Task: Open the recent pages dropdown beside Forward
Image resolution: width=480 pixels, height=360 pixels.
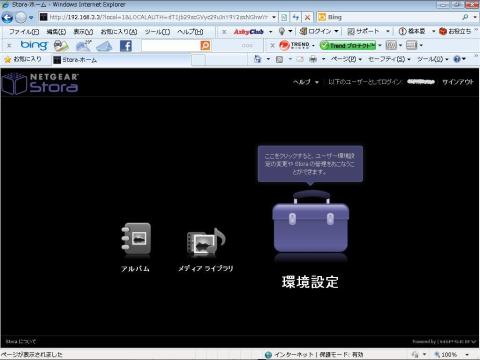Action: (31, 17)
